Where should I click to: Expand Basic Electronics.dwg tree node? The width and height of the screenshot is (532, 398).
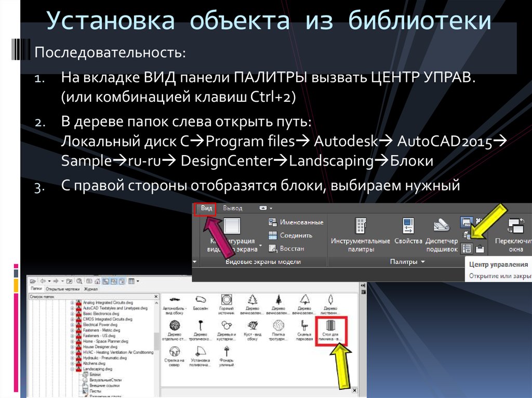click(x=72, y=313)
